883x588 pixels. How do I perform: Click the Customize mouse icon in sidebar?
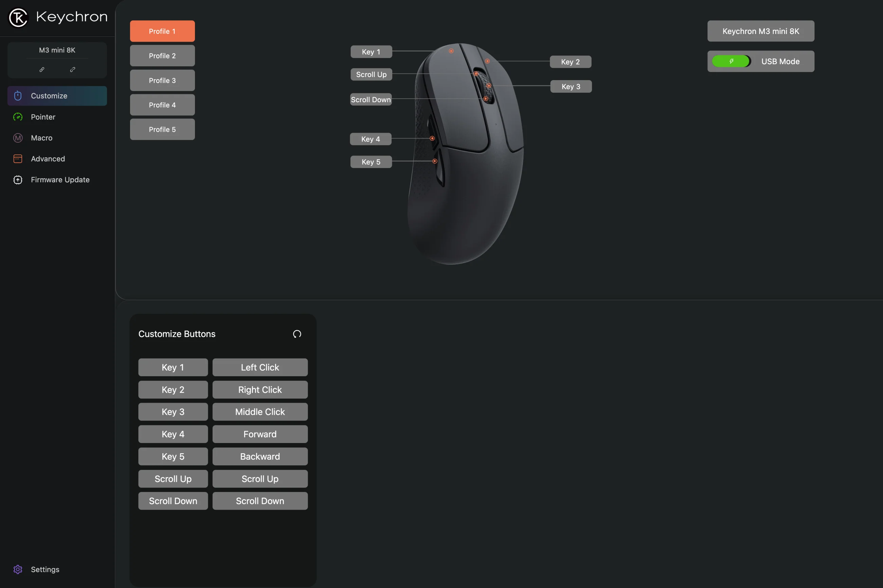(x=18, y=96)
